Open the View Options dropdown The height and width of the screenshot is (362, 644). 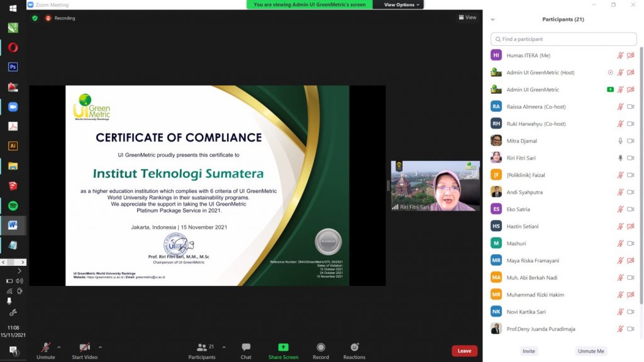(402, 4)
